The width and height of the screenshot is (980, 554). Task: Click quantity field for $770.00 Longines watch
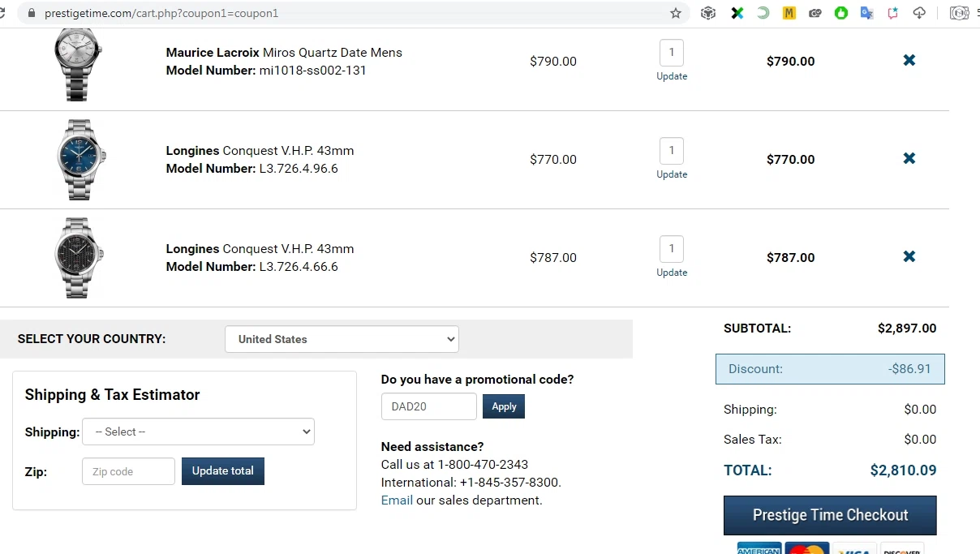pyautogui.click(x=672, y=151)
